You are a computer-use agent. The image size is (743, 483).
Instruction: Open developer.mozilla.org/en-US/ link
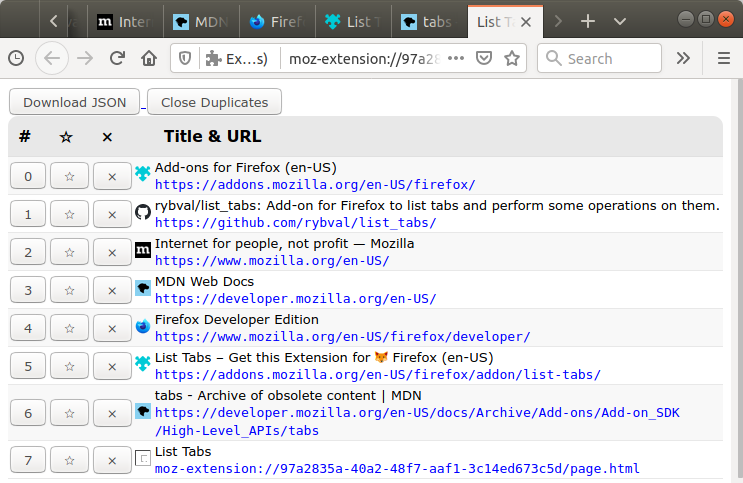point(295,298)
